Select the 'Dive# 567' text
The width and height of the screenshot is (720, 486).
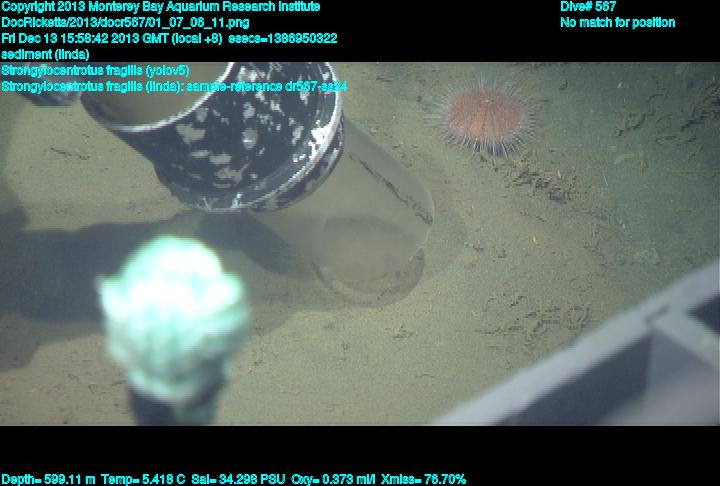tap(588, 7)
